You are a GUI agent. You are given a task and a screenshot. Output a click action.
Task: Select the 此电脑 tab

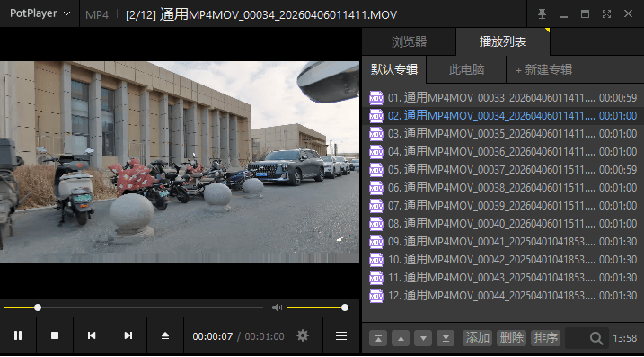pyautogui.click(x=466, y=69)
